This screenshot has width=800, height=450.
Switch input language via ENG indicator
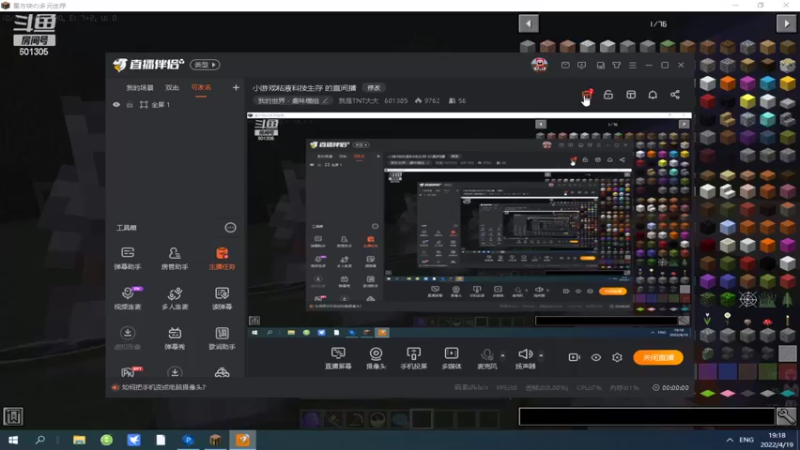click(746, 440)
